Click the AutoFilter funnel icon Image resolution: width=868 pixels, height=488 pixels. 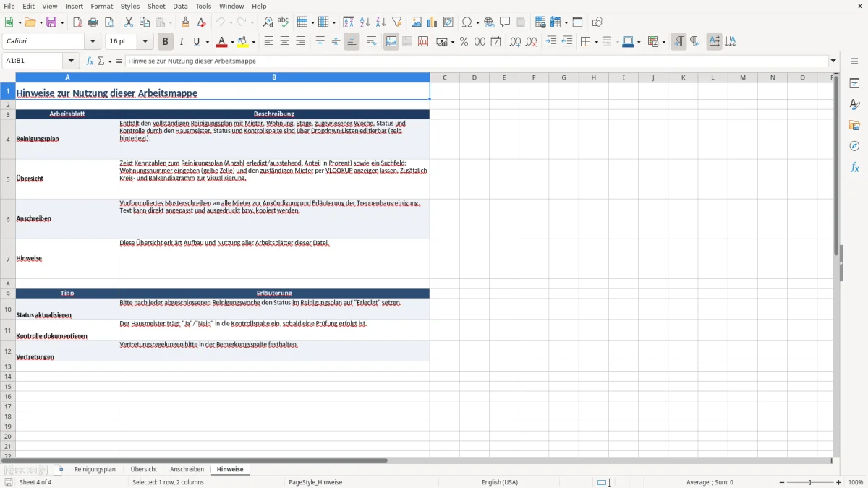point(397,22)
